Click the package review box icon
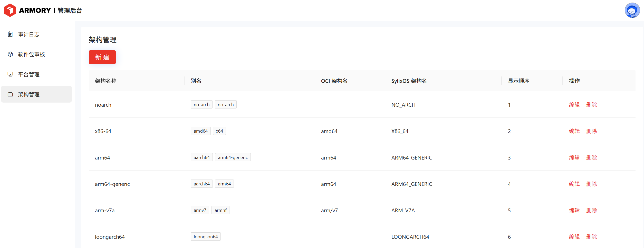 [x=10, y=54]
